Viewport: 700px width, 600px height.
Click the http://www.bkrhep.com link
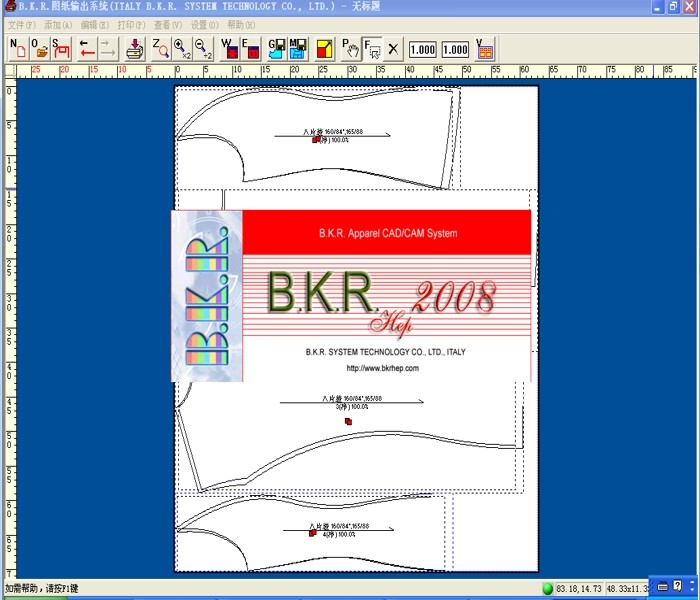pos(383,368)
